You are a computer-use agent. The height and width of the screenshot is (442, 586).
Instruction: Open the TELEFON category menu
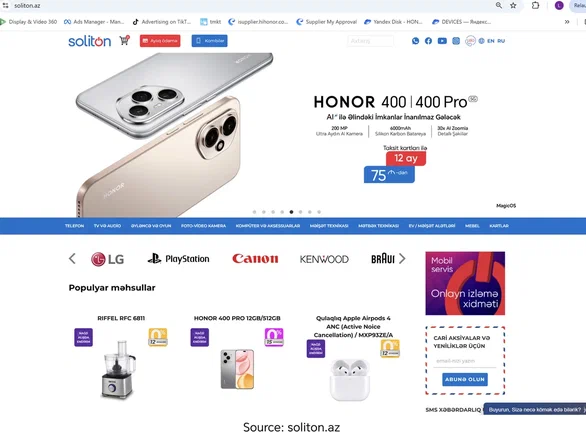click(74, 226)
